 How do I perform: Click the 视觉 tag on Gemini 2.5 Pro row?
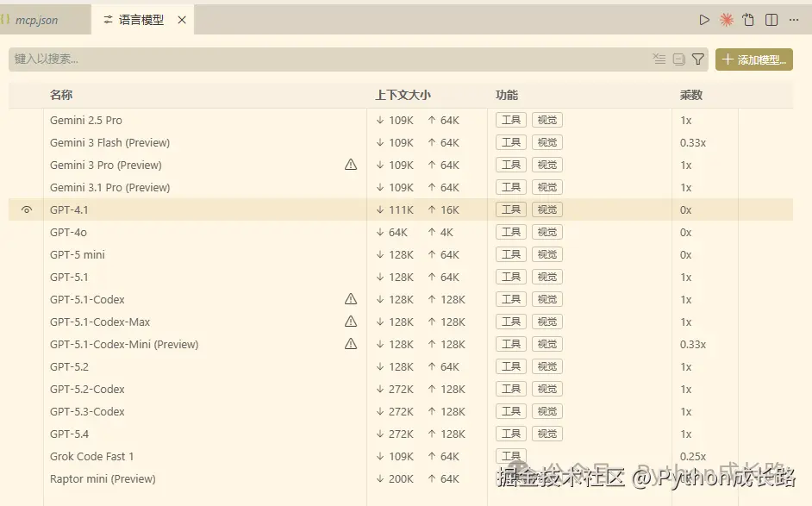coord(547,120)
